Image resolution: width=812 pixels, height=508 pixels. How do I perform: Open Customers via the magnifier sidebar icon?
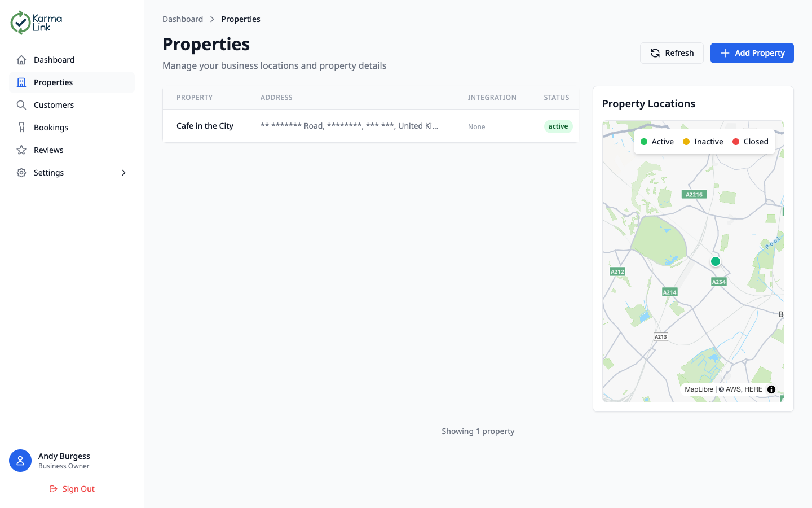(x=20, y=104)
